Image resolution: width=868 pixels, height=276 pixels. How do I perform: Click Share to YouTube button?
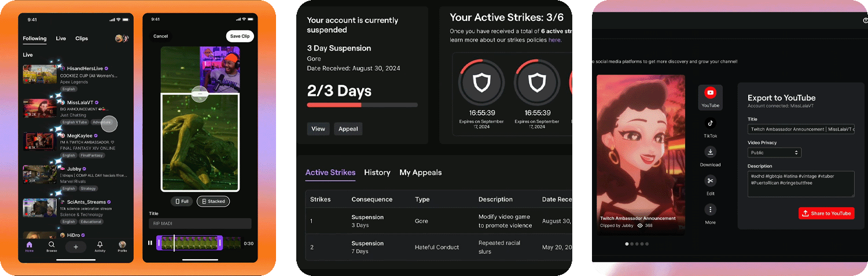pos(827,214)
